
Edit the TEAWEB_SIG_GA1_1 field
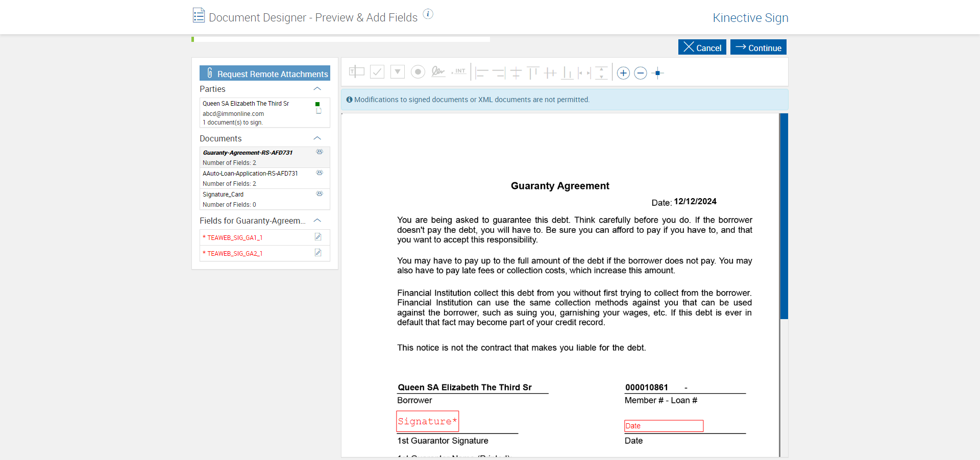pyautogui.click(x=318, y=237)
